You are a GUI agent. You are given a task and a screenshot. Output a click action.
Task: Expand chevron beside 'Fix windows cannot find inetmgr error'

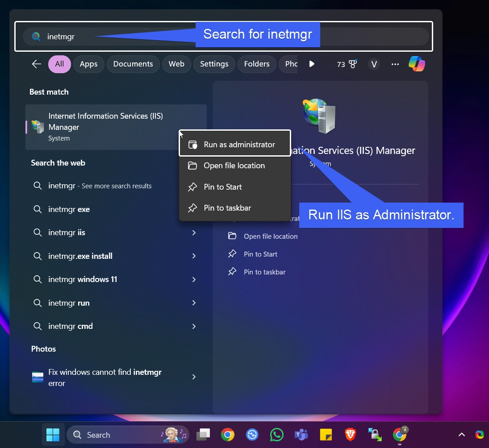194,377
